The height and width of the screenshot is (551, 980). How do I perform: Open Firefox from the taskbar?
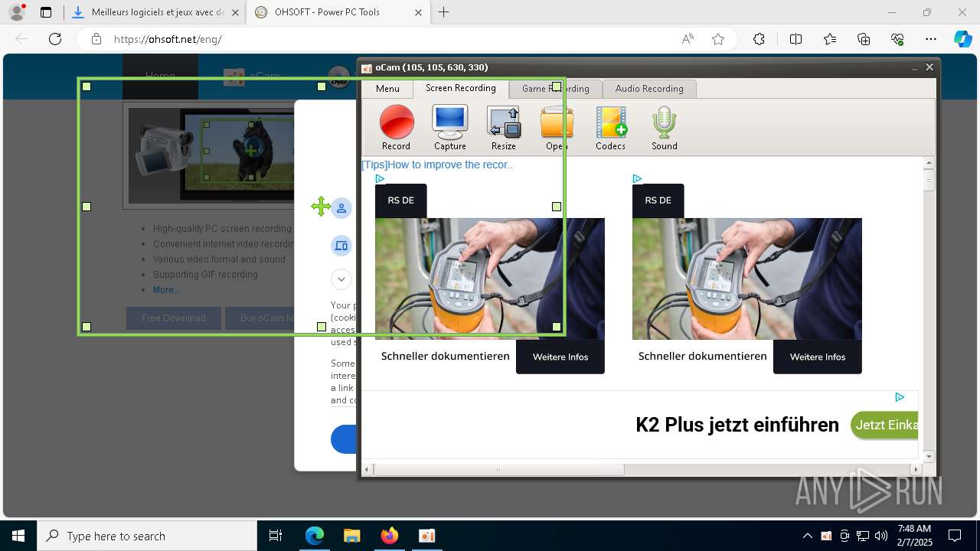(x=389, y=536)
